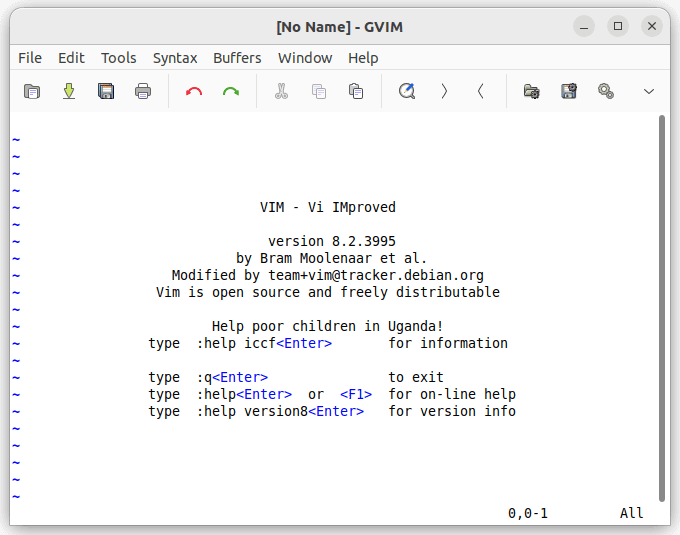Minimize the GVIM window

point(584,26)
